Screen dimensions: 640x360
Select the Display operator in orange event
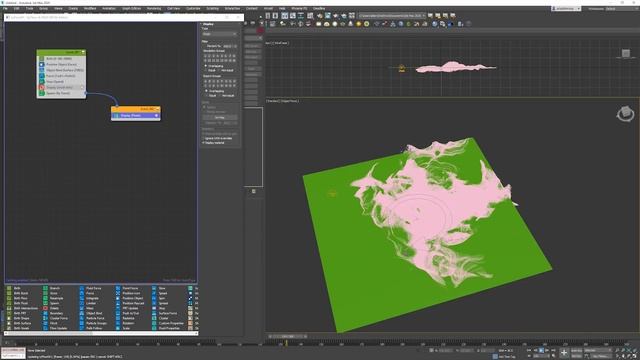tap(136, 116)
